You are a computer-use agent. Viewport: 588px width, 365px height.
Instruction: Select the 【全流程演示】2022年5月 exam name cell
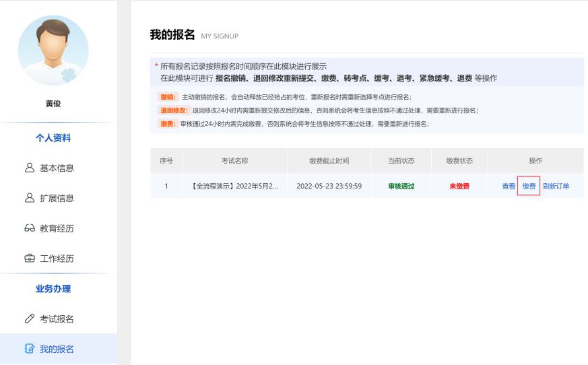234,187
